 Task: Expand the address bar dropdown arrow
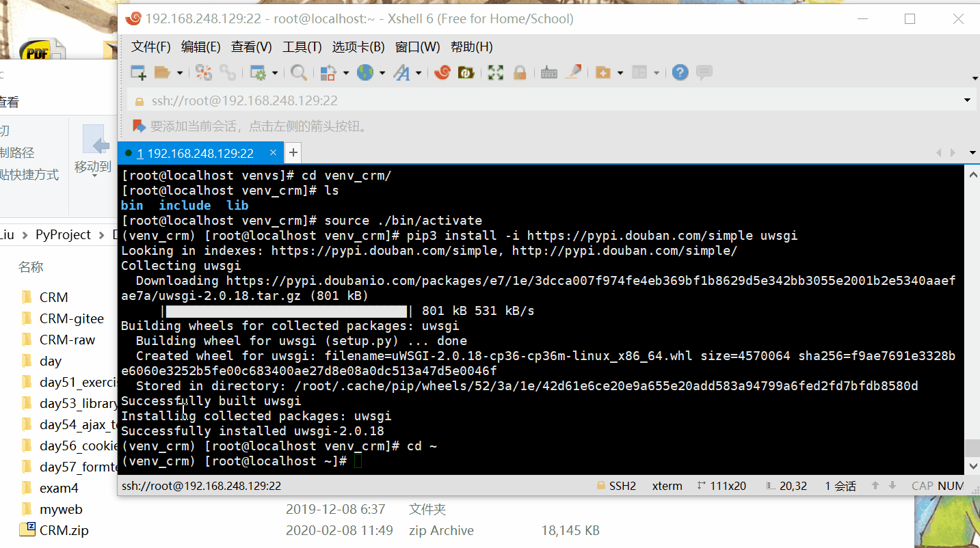[x=967, y=100]
